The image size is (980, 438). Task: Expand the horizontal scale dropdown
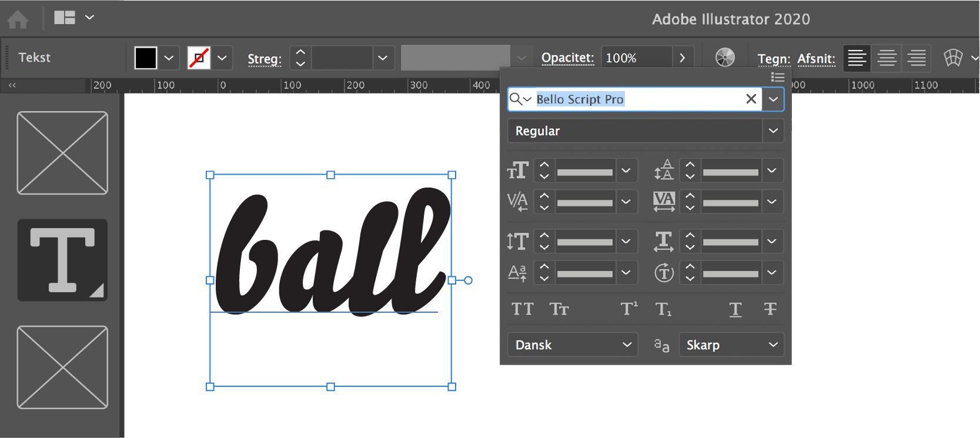(772, 241)
